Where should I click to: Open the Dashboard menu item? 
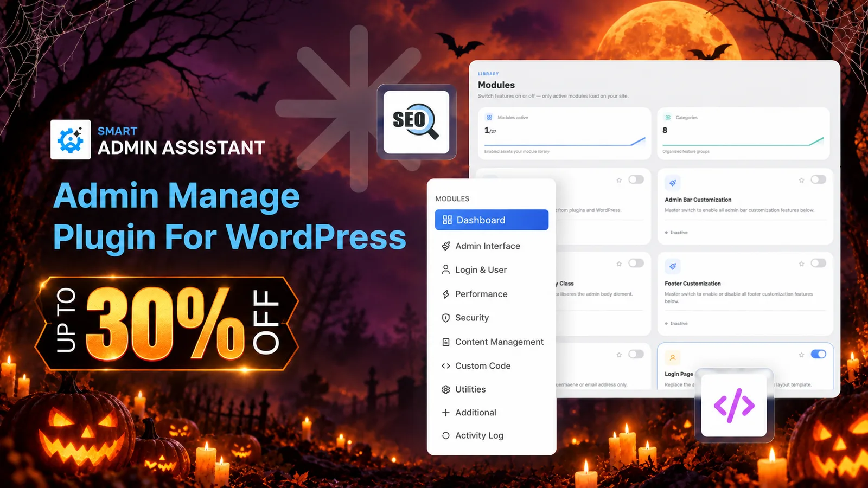[x=492, y=220]
